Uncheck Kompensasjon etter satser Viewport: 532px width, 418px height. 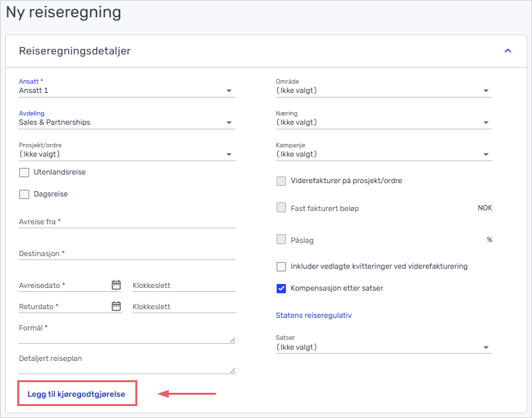[281, 289]
